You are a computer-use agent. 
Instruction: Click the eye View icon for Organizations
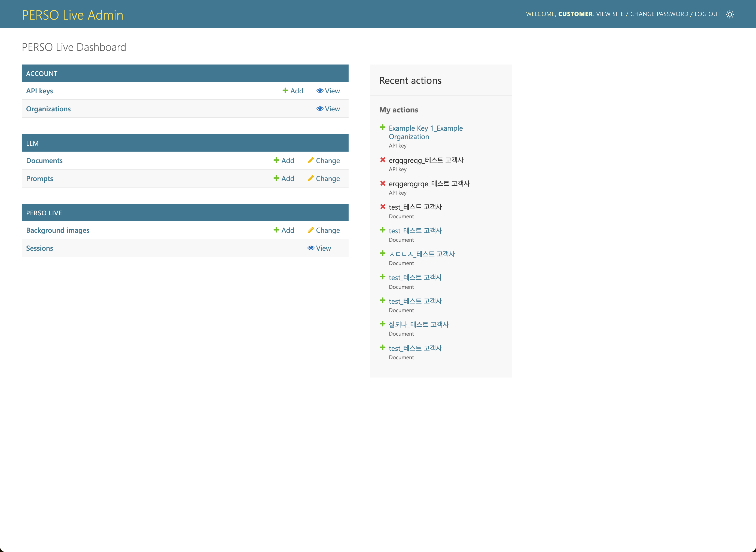click(320, 109)
